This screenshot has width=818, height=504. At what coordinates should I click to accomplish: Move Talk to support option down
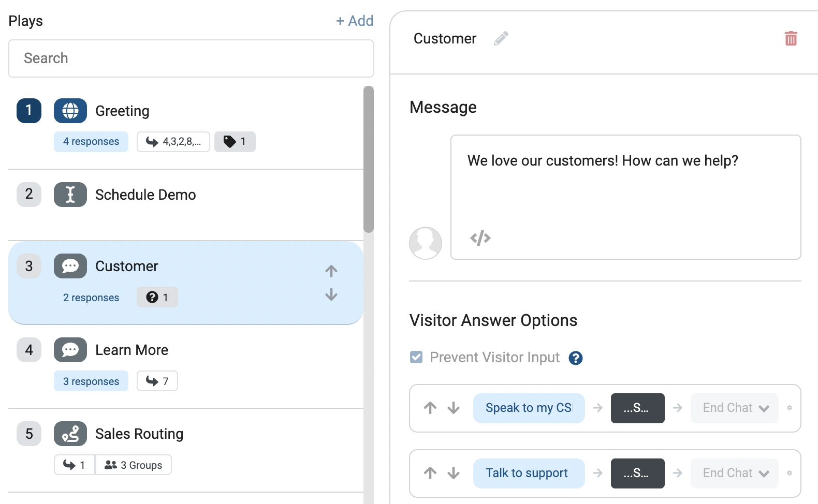coord(454,473)
